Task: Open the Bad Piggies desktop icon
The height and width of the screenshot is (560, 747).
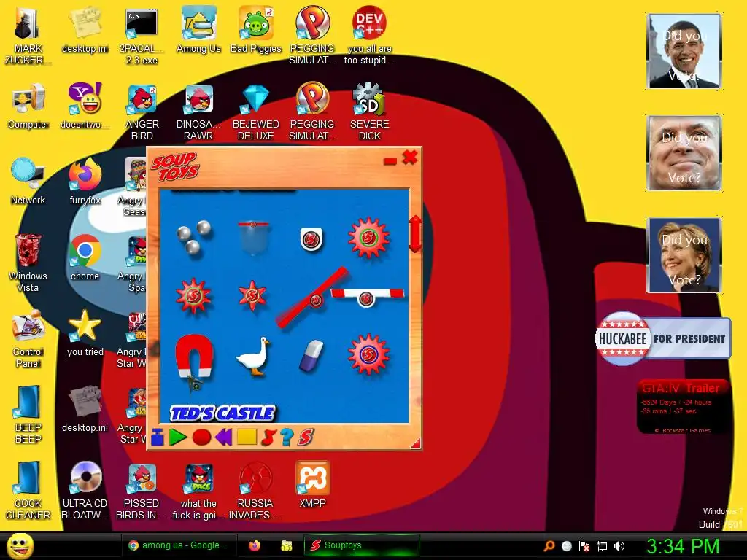Action: 256,30
